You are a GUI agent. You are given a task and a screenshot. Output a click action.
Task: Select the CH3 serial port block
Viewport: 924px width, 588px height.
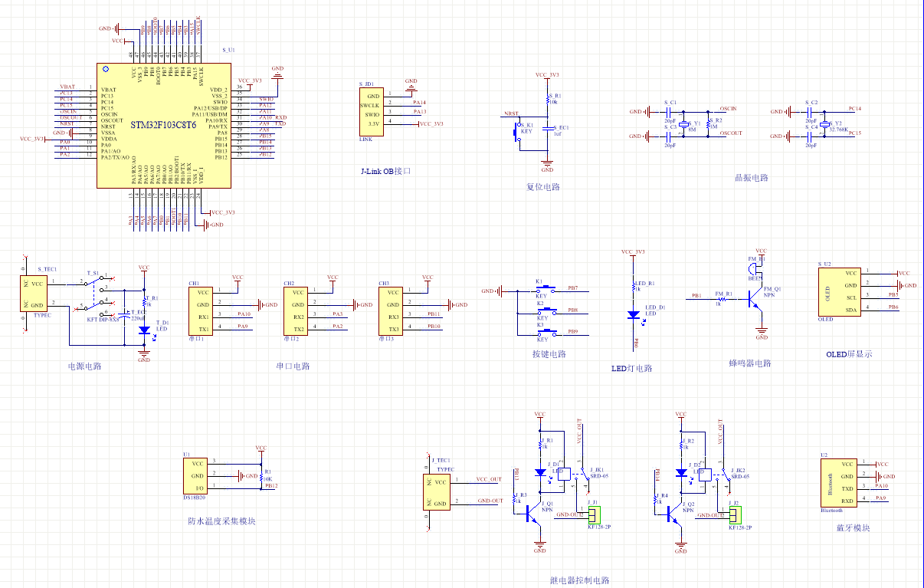point(391,310)
